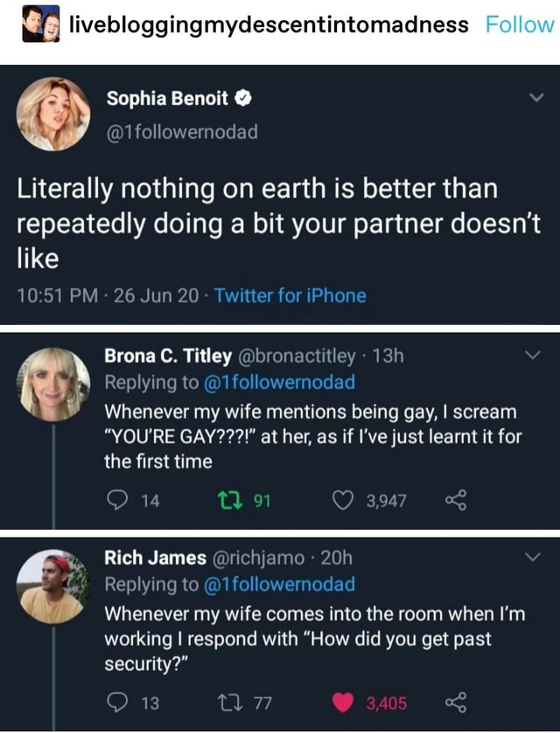Open Twitter for iPhone source link
Image resolution: width=560 pixels, height=733 pixels.
(290, 295)
